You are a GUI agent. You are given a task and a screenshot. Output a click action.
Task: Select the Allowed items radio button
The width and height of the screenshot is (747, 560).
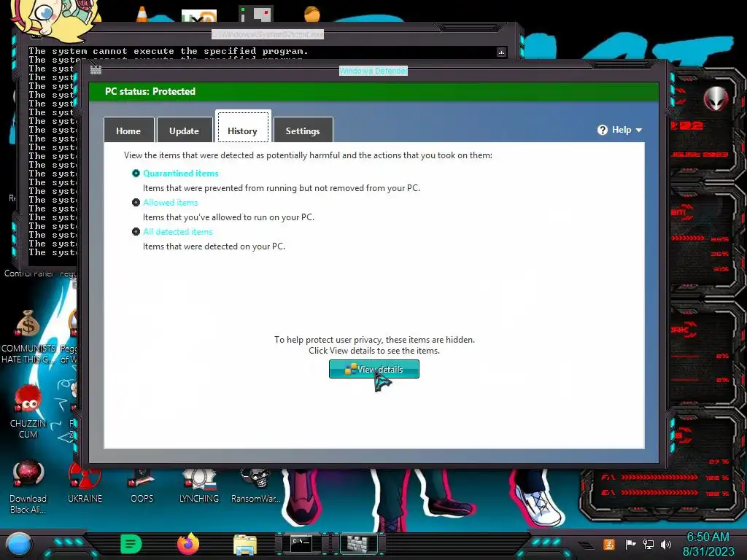(x=136, y=203)
